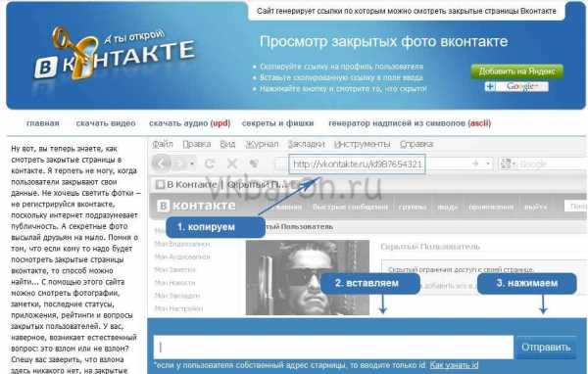Click the browser back arrow icon
This screenshot has height=374, width=588.
[162, 164]
